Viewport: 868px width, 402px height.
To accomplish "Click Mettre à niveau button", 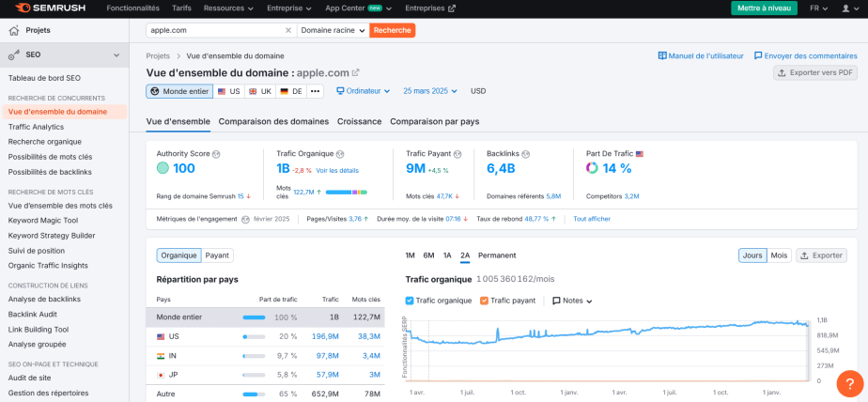I will [x=764, y=8].
